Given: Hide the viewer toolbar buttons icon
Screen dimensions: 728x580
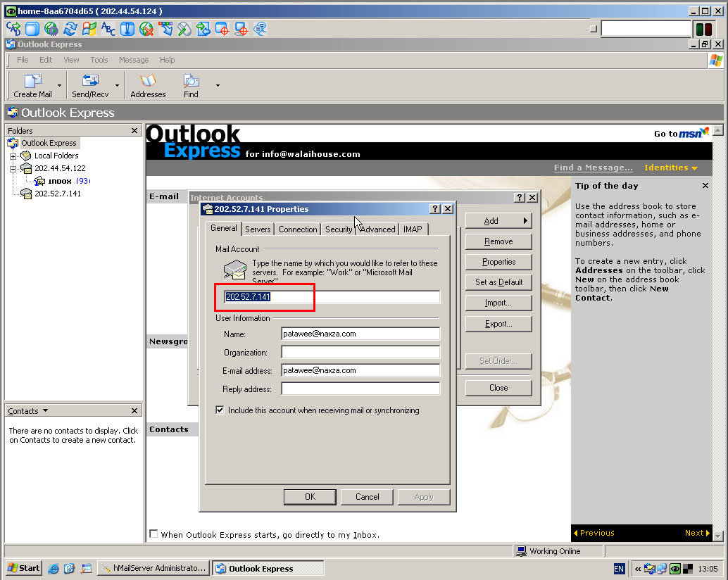Looking at the screenshot, I should [x=165, y=29].
